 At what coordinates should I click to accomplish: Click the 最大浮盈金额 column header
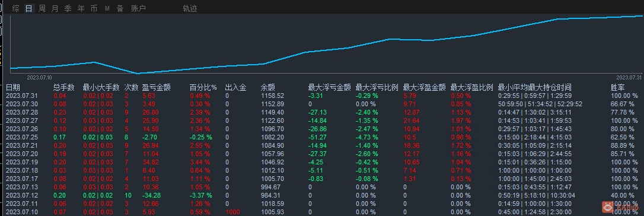pyautogui.click(x=425, y=87)
